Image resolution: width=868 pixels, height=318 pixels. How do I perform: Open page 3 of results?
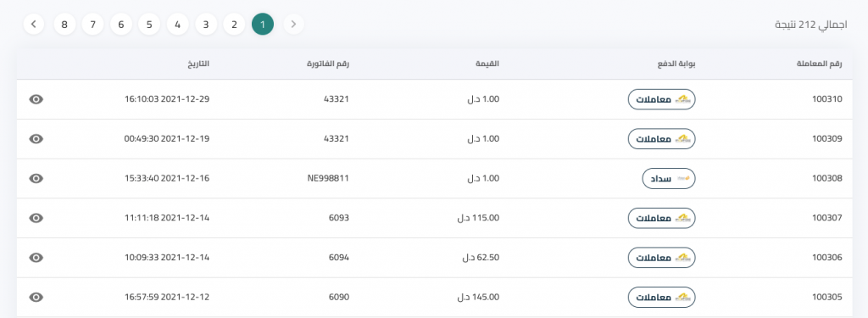(x=206, y=25)
